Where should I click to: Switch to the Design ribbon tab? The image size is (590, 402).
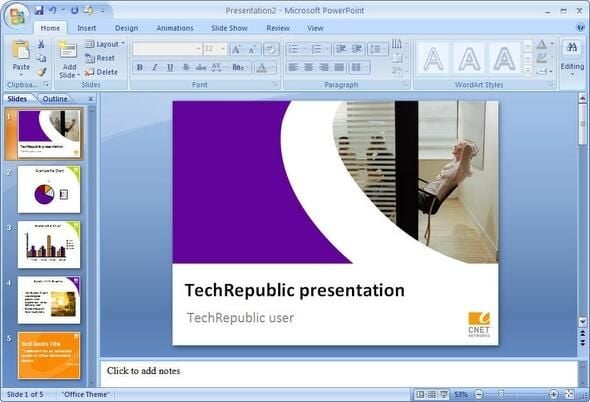pos(126,28)
